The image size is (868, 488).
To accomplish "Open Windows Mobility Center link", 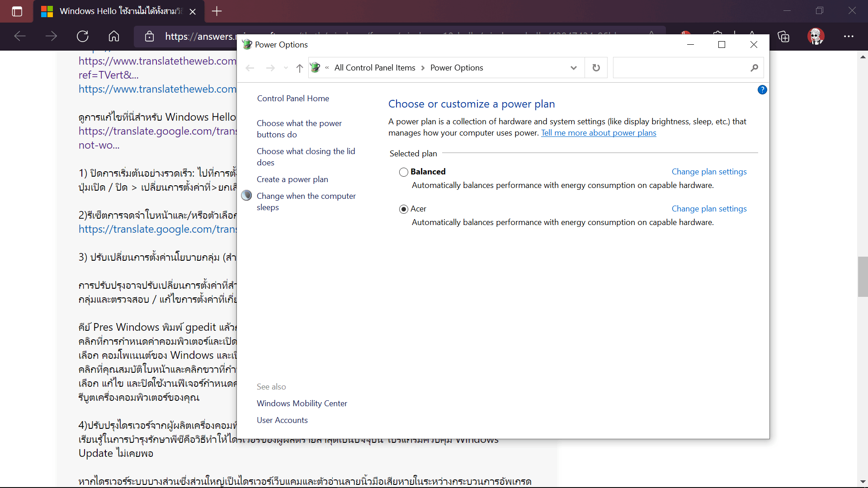I will [x=302, y=404].
